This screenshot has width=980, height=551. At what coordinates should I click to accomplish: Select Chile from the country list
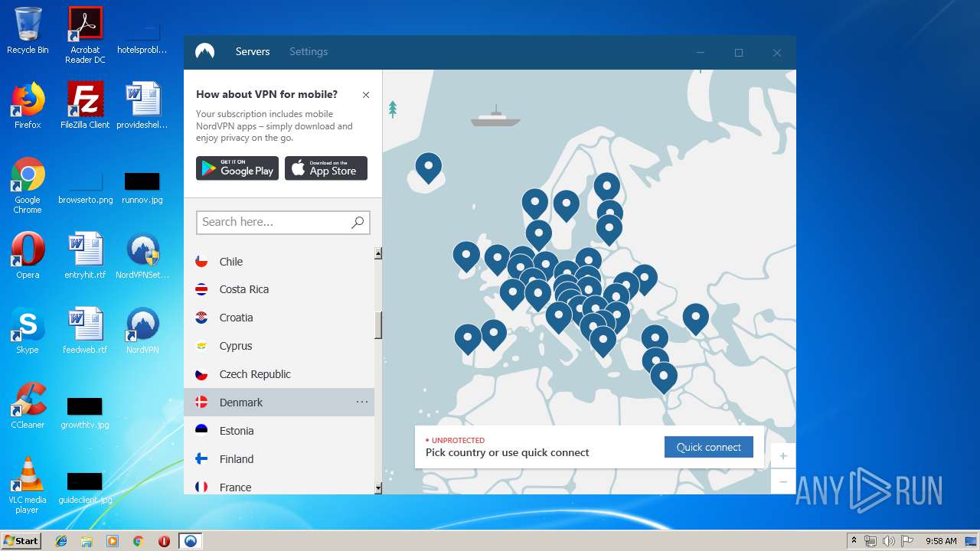279,262
